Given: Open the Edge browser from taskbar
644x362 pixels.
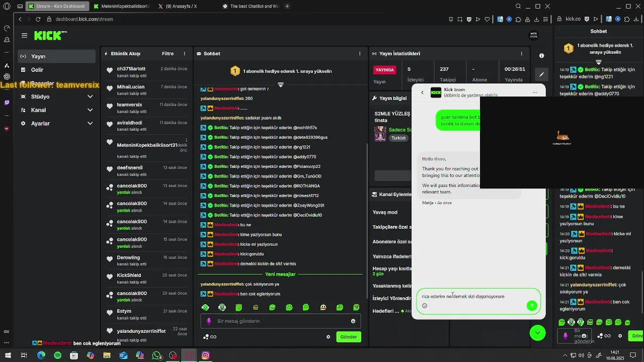Looking at the screenshot, I should pos(41,355).
